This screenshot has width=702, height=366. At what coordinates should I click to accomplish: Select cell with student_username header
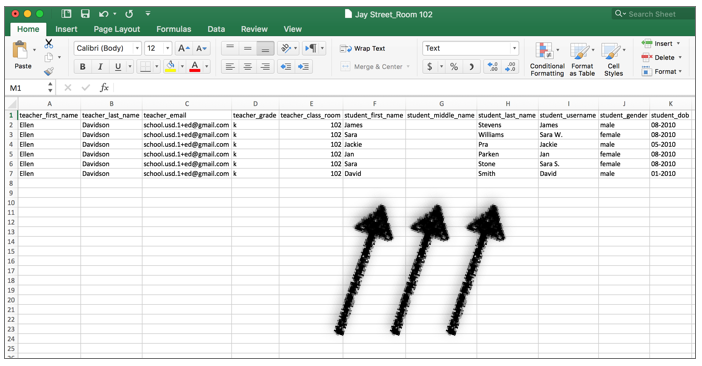568,115
